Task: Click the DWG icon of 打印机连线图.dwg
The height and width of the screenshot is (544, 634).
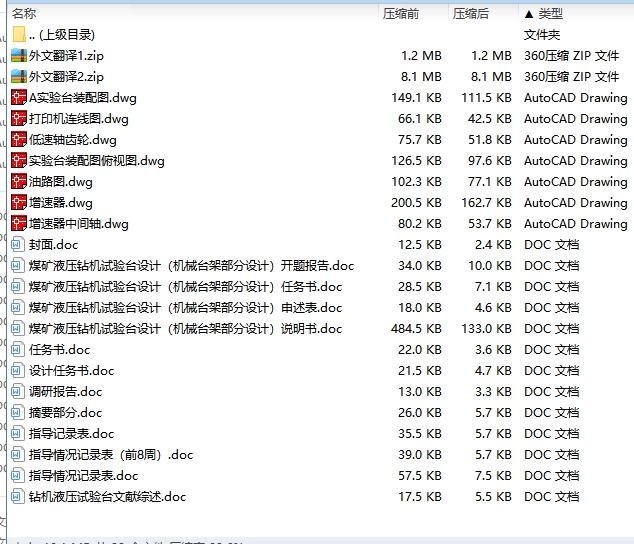Action: click(x=19, y=119)
